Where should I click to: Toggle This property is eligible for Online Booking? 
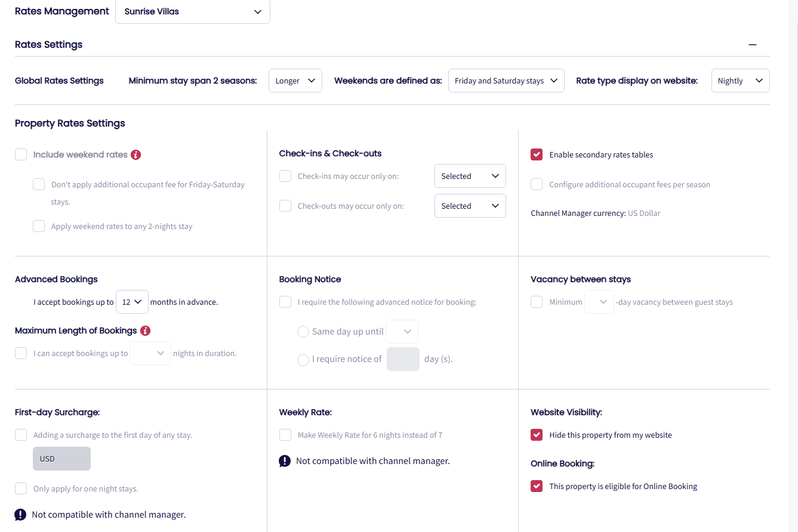click(x=537, y=487)
